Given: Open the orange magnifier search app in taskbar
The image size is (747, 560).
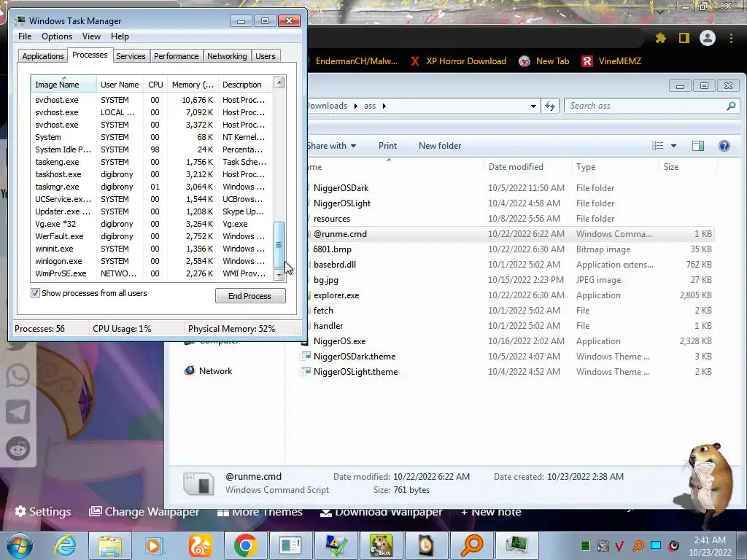Looking at the screenshot, I should pos(472,545).
